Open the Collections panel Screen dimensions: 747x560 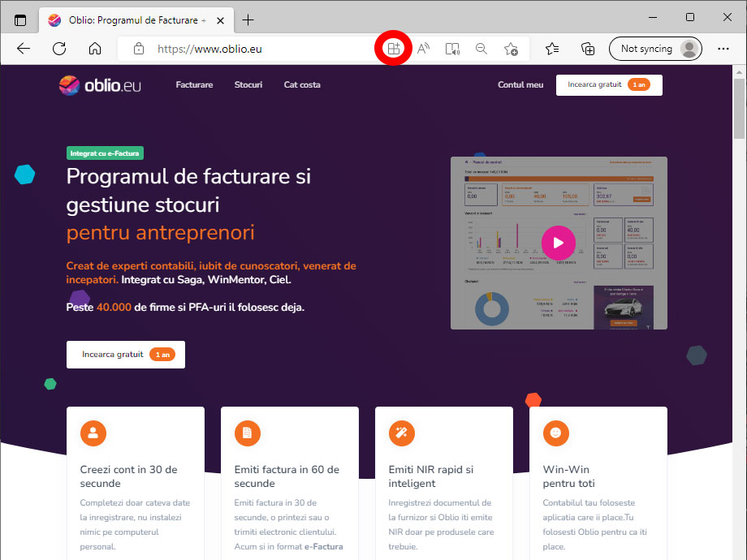pyautogui.click(x=588, y=49)
